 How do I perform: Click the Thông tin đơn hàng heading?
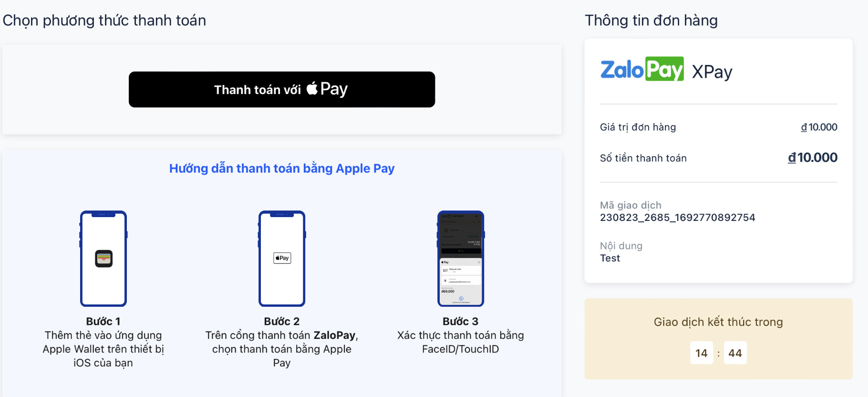coord(651,20)
